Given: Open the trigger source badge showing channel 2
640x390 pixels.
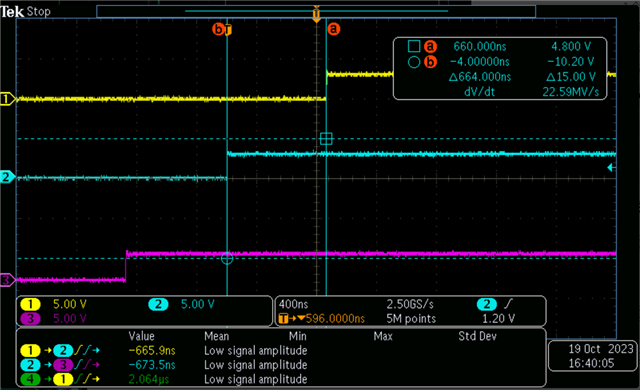Looking at the screenshot, I should pyautogui.click(x=487, y=304).
